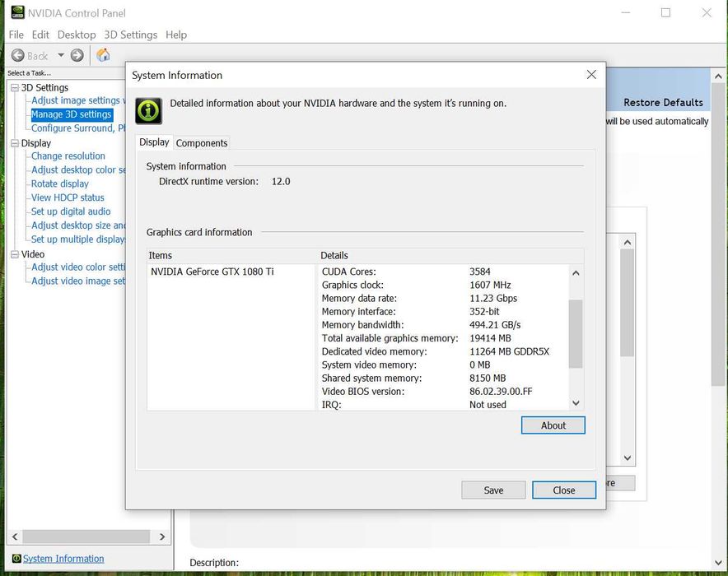This screenshot has width=728, height=576.
Task: Click details list scroll down arrow
Action: click(576, 403)
